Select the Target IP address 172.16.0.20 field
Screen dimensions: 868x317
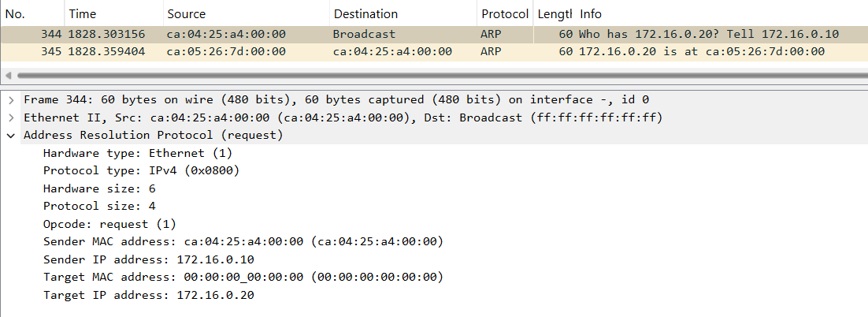148,296
